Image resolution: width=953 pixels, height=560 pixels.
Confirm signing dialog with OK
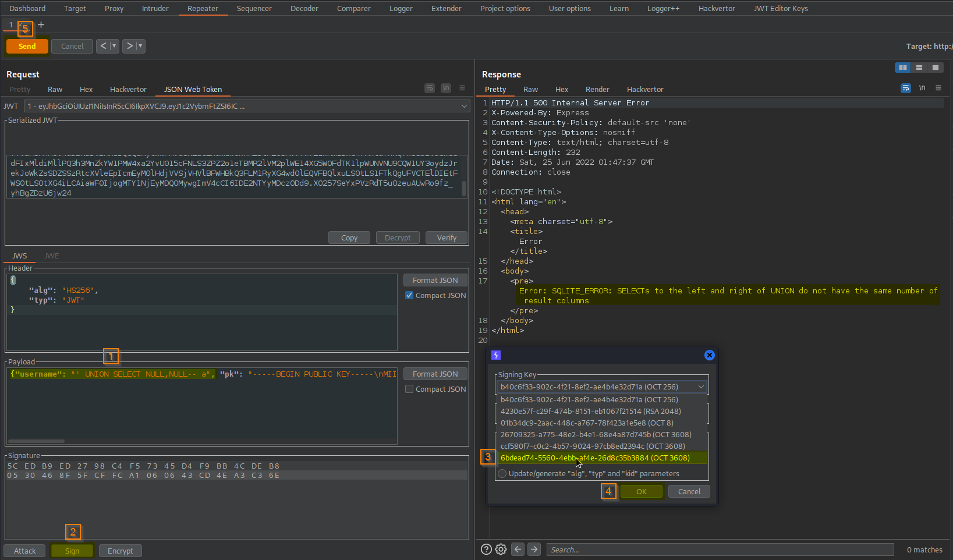pos(642,492)
